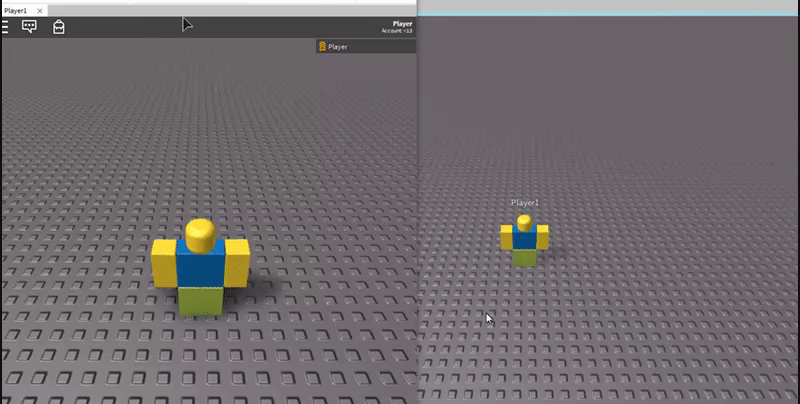800x404 pixels.
Task: Click the player avatar icon in the leaderboard
Action: click(x=322, y=46)
